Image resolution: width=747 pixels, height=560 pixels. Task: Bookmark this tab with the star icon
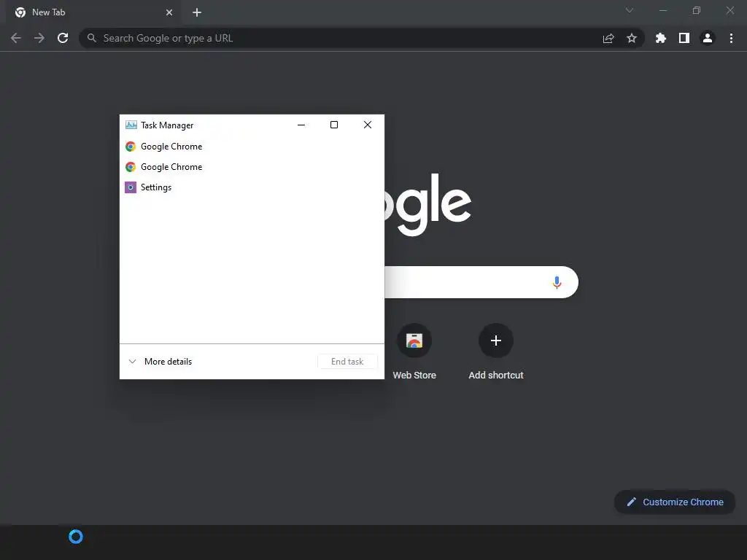tap(631, 38)
